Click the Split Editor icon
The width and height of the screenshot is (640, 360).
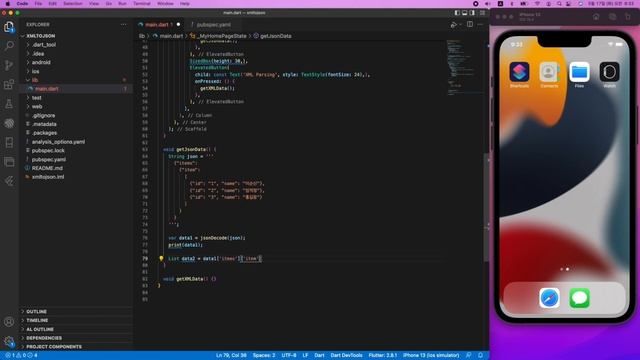click(470, 24)
